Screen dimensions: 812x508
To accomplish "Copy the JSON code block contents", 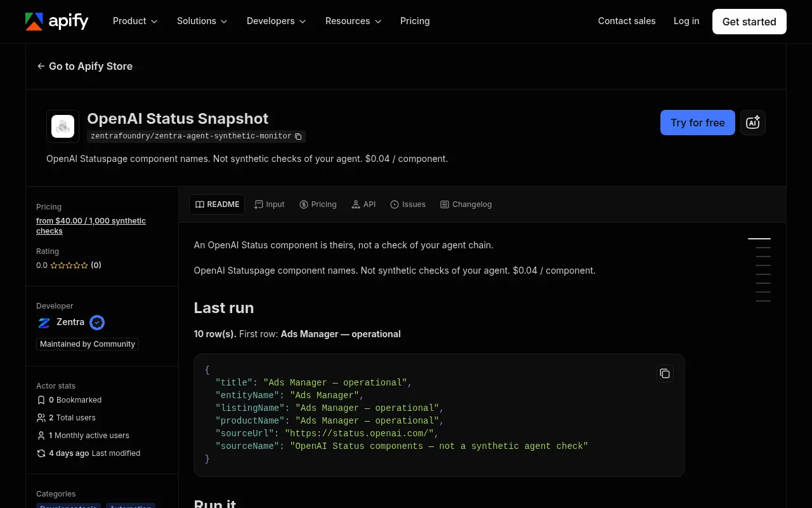I will [x=664, y=373].
